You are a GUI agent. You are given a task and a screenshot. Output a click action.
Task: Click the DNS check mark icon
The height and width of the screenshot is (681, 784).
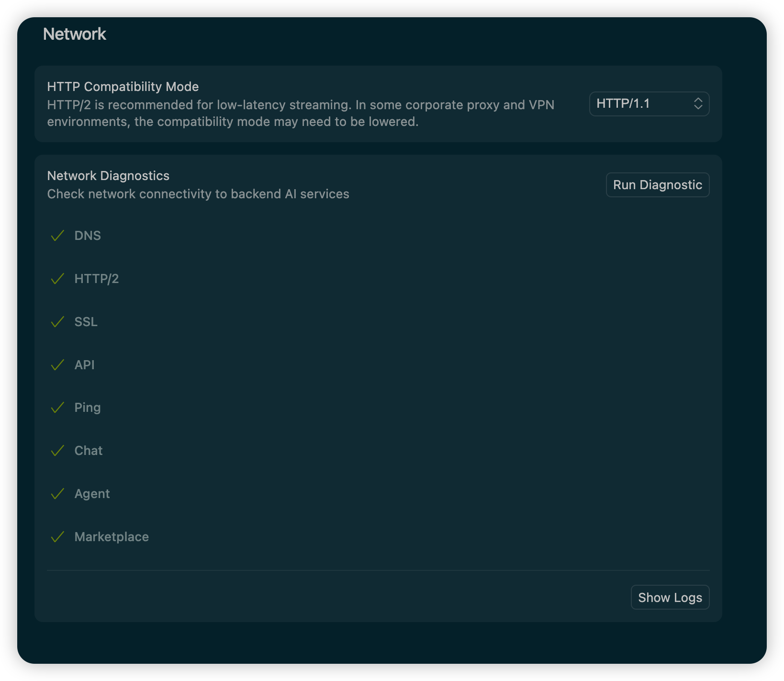click(x=57, y=236)
